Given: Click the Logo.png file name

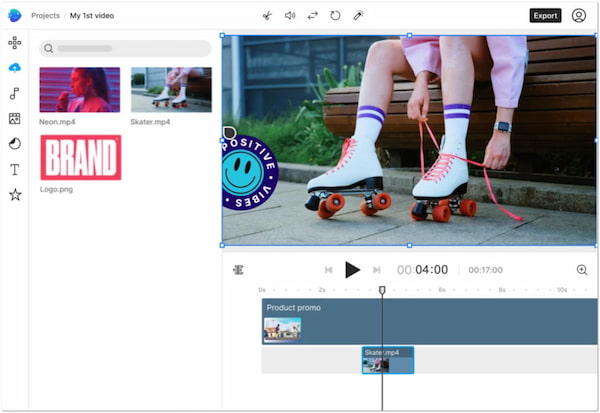Looking at the screenshot, I should coord(56,189).
